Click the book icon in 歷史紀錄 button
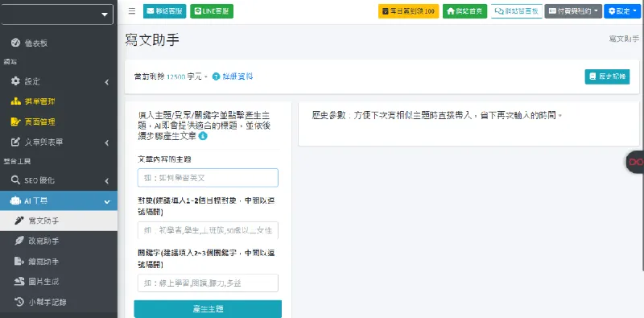The height and width of the screenshot is (318, 644). (x=592, y=76)
